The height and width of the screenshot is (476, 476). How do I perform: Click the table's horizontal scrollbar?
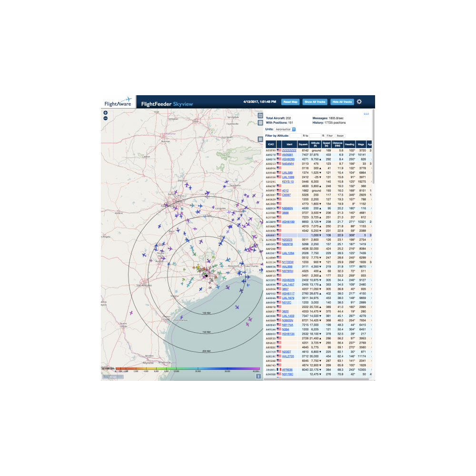tap(317, 379)
